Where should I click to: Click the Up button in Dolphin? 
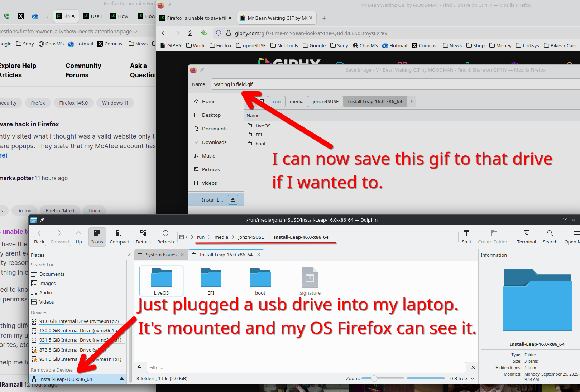coord(79,237)
